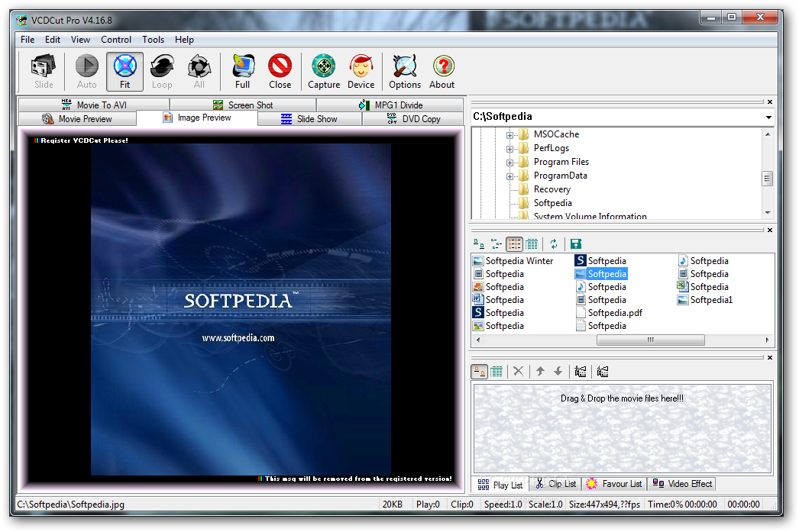Click the Loop toolbar icon
Image resolution: width=799 pixels, height=532 pixels.
[x=162, y=72]
